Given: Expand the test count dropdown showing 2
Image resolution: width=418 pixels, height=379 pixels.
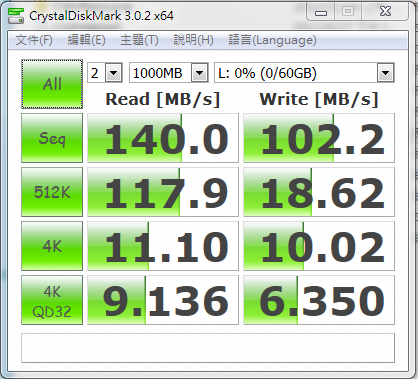Looking at the screenshot, I should click(114, 73).
